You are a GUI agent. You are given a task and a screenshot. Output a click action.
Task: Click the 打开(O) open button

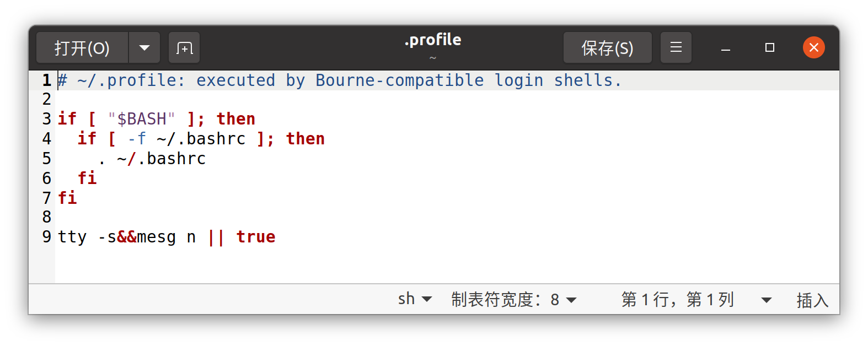click(x=82, y=47)
